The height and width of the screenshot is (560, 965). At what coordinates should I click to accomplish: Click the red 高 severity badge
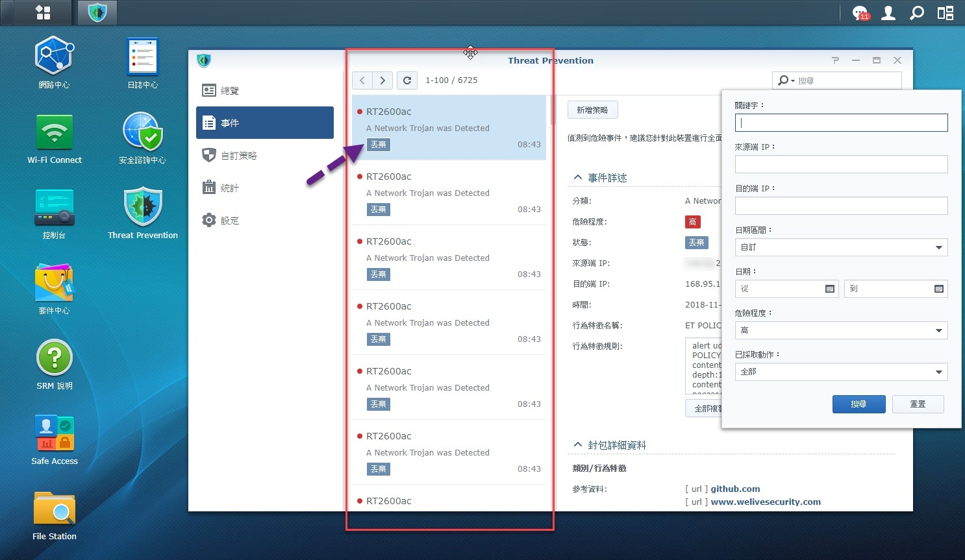(x=692, y=222)
